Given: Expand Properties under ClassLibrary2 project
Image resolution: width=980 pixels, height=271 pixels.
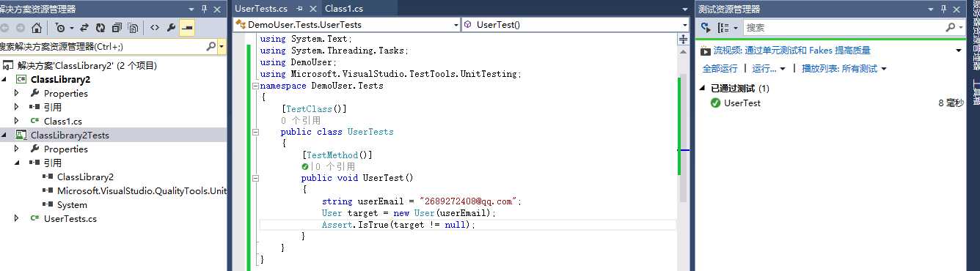Looking at the screenshot, I should click(17, 93).
